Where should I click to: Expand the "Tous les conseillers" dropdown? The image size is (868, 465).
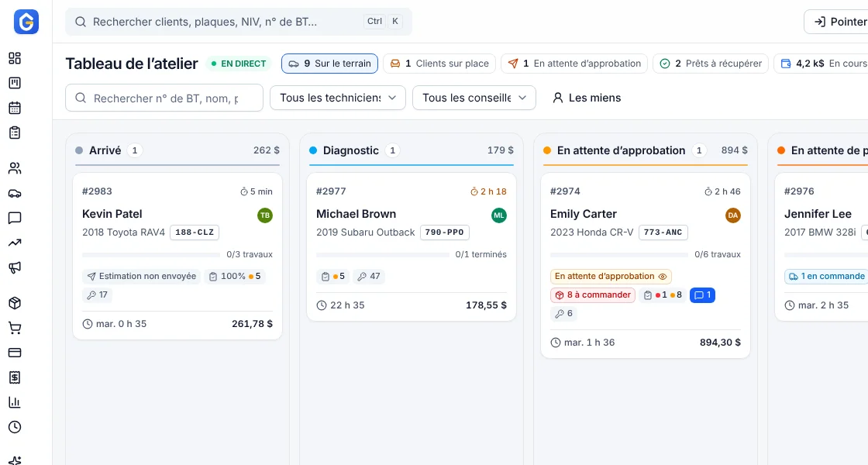[x=474, y=98]
